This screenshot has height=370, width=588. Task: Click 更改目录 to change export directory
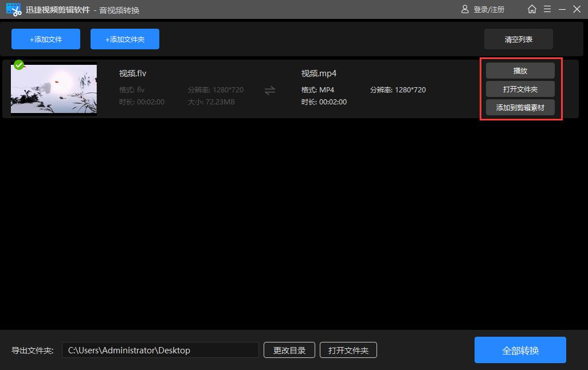point(289,350)
